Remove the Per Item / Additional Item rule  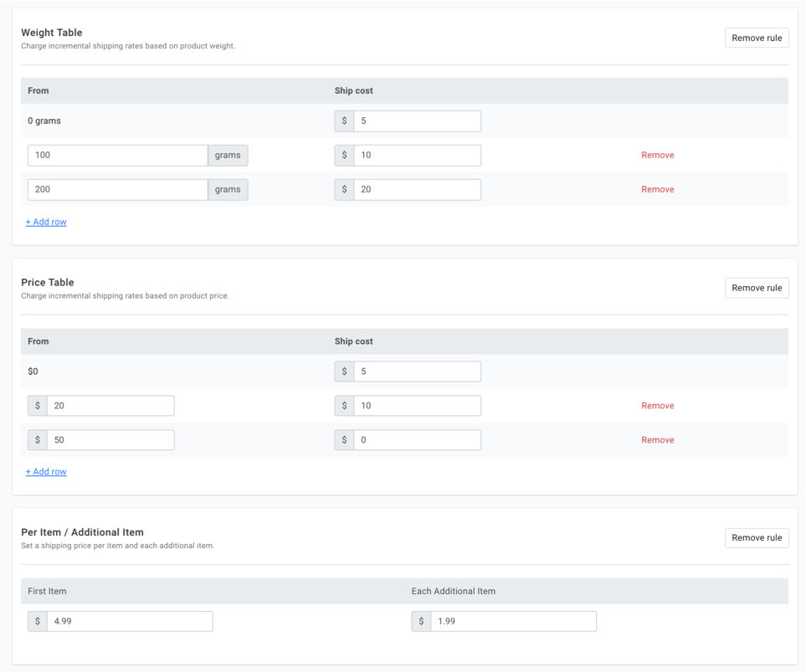(x=757, y=538)
